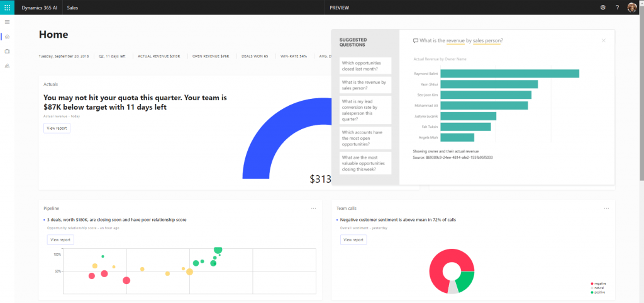The height and width of the screenshot is (303, 644).
Task: Open help question mark icon
Action: tap(617, 8)
